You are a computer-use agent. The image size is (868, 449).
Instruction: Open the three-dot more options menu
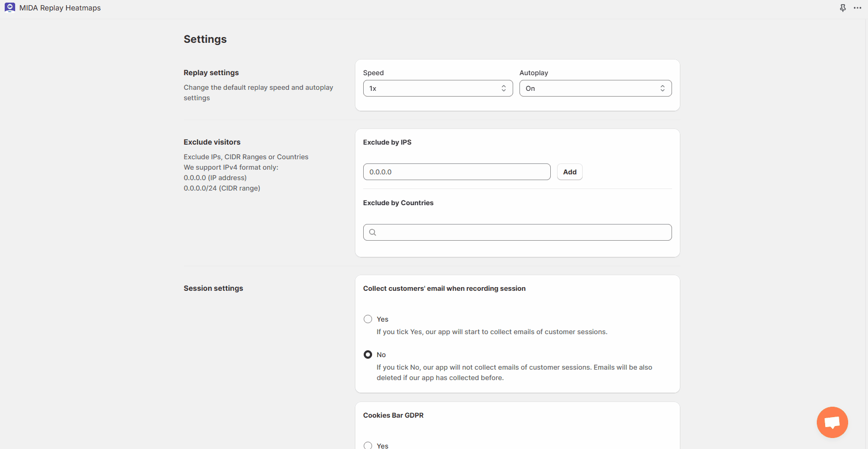click(x=858, y=8)
